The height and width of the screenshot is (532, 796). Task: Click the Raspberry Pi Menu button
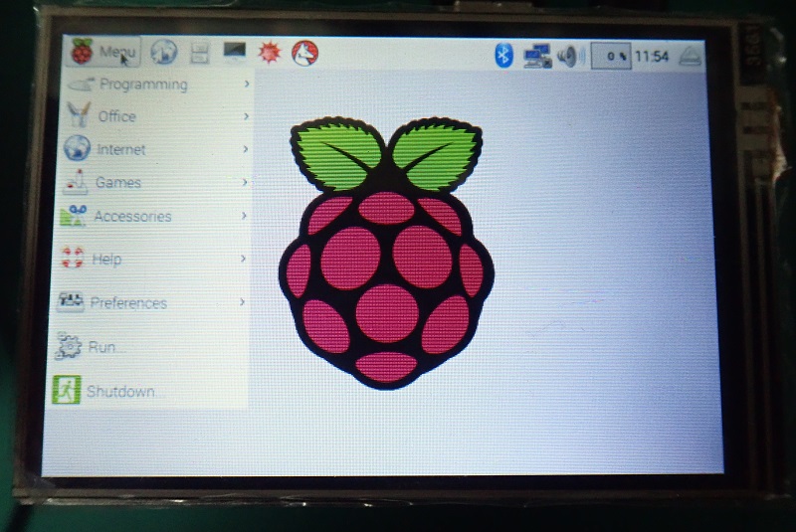pos(103,52)
